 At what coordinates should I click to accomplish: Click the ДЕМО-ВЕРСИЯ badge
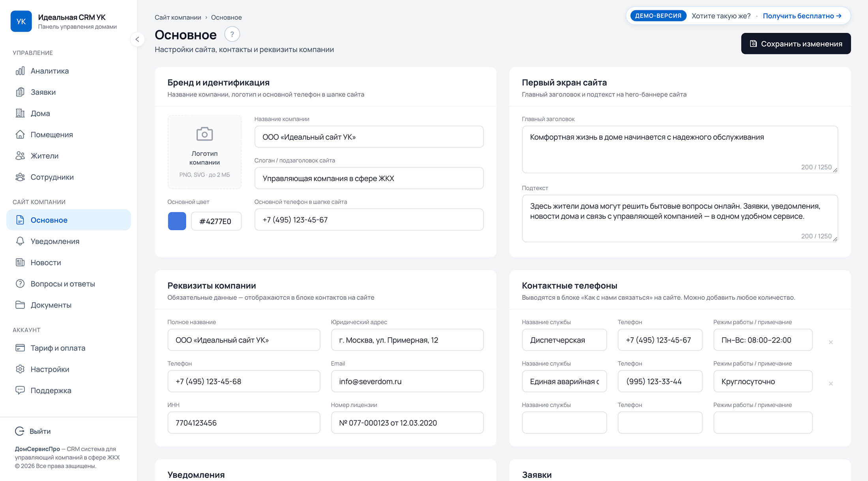[658, 16]
